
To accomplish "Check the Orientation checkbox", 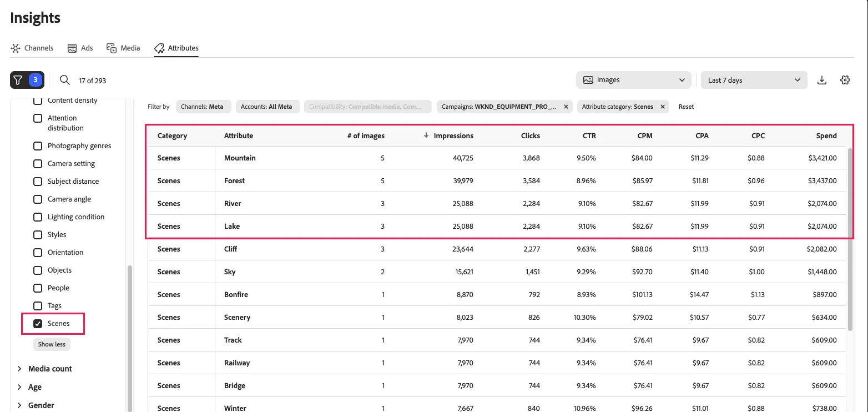I will point(38,253).
